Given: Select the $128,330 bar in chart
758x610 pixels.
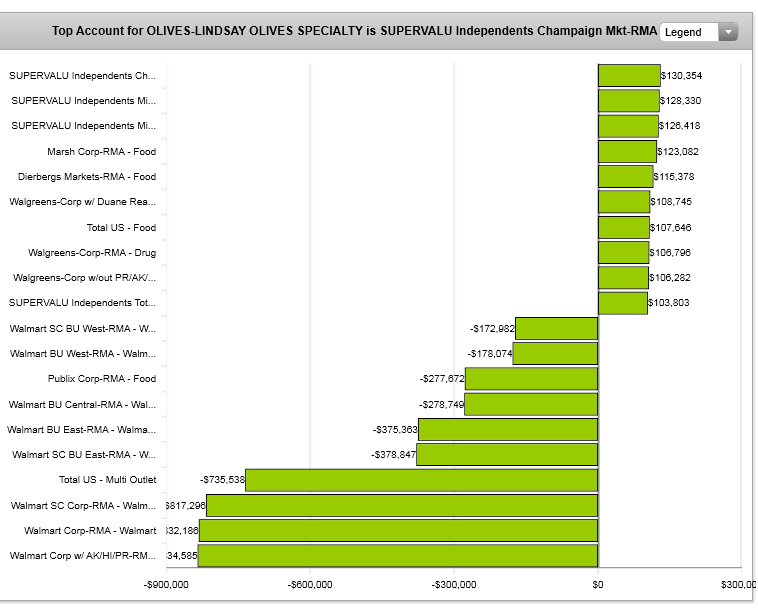Looking at the screenshot, I should click(x=628, y=101).
